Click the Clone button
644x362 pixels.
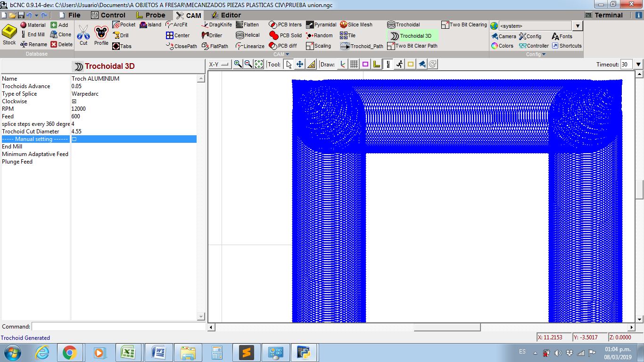(x=61, y=34)
